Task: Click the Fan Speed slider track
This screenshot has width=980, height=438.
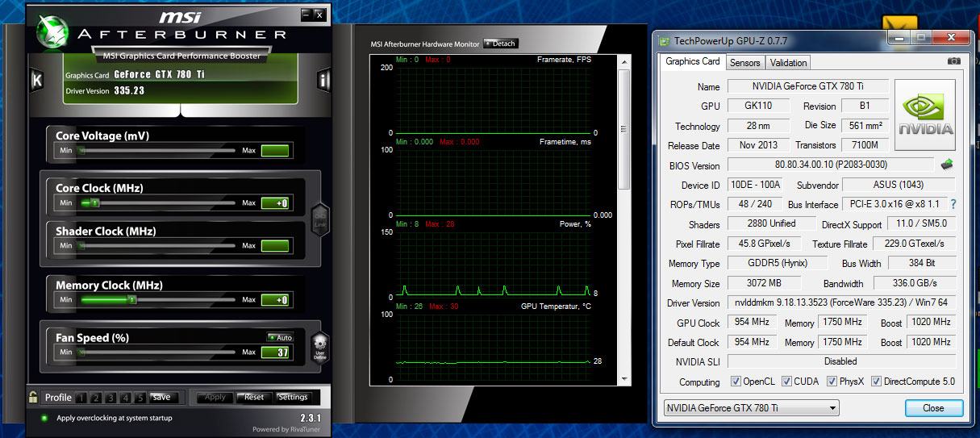Action: point(157,352)
